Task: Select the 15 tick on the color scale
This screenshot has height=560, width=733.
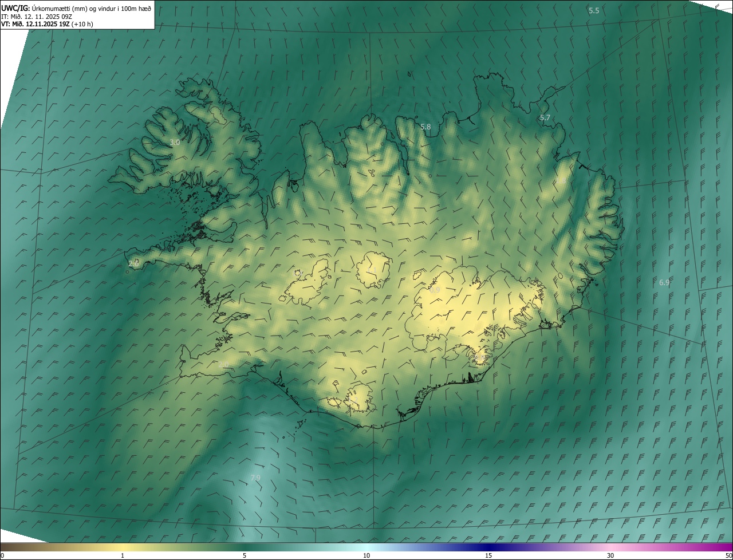Action: [x=488, y=555]
